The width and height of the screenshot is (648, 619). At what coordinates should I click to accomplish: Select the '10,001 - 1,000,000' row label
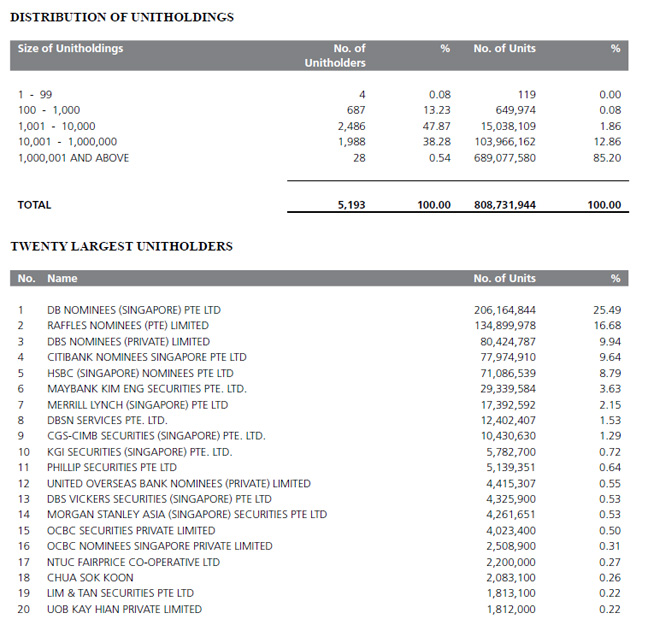[67, 142]
